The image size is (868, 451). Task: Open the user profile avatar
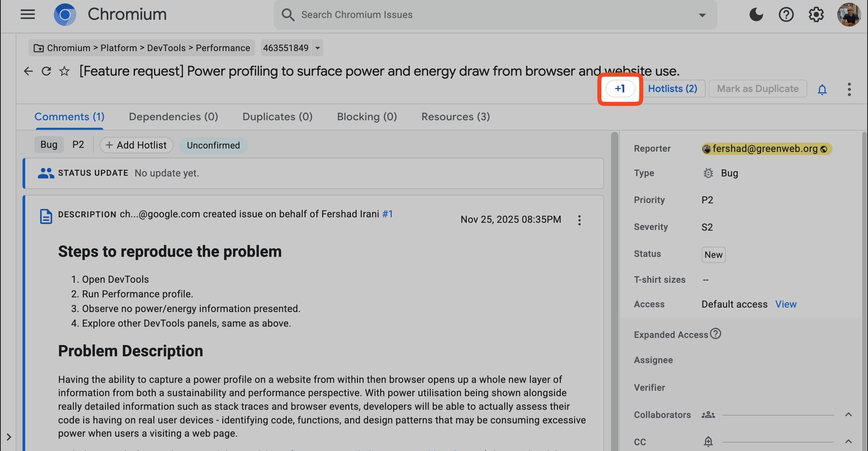pos(849,14)
